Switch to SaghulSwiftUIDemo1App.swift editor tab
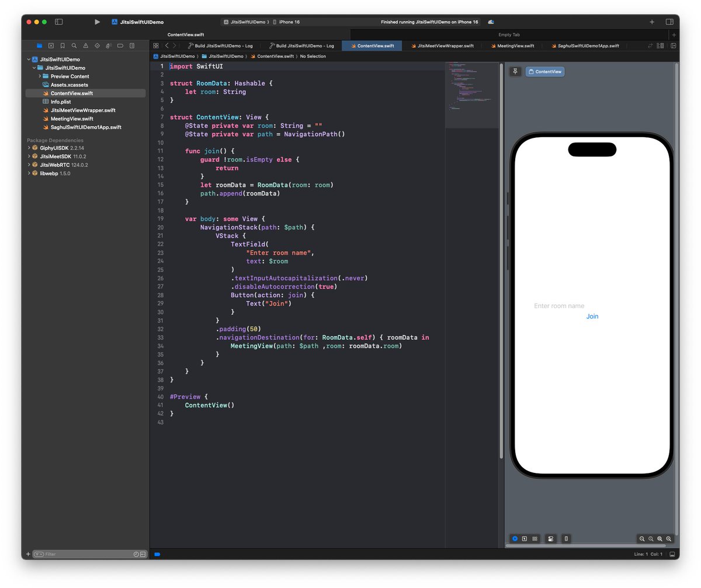 [x=584, y=46]
